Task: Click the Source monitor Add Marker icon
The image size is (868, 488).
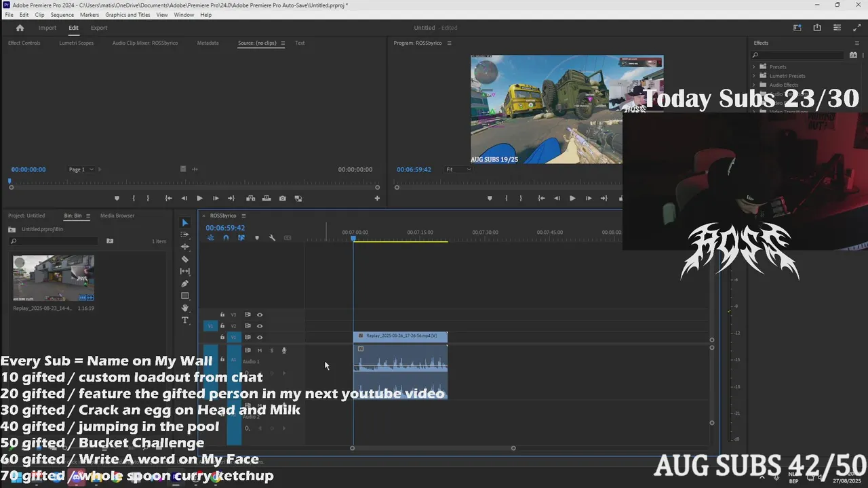Action: pyautogui.click(x=117, y=199)
